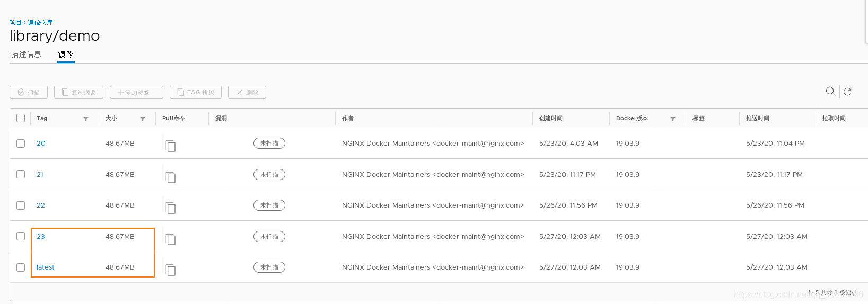The height and width of the screenshot is (304, 868).
Task: Select author cell in tag 22 row
Action: (x=433, y=205)
